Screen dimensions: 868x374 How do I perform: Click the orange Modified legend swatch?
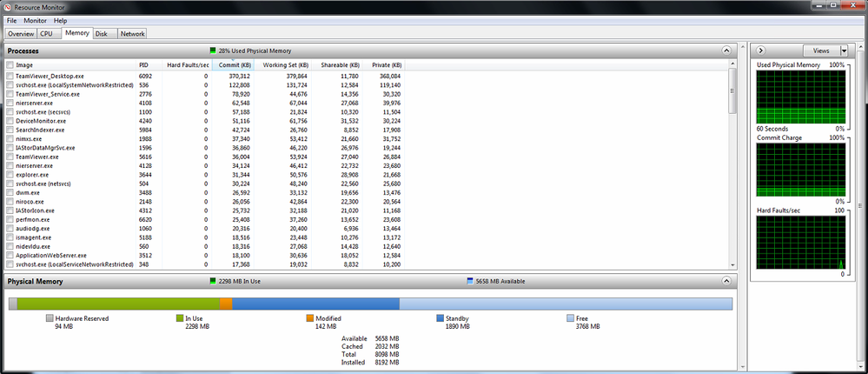pyautogui.click(x=310, y=318)
